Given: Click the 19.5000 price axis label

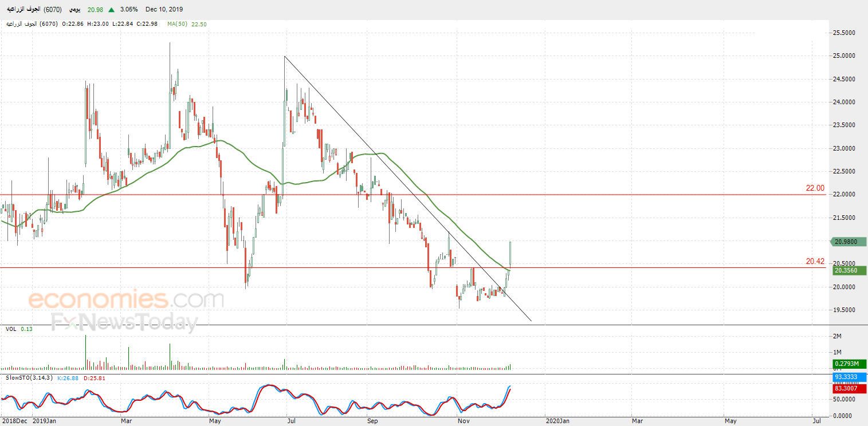Looking at the screenshot, I should coord(844,310).
